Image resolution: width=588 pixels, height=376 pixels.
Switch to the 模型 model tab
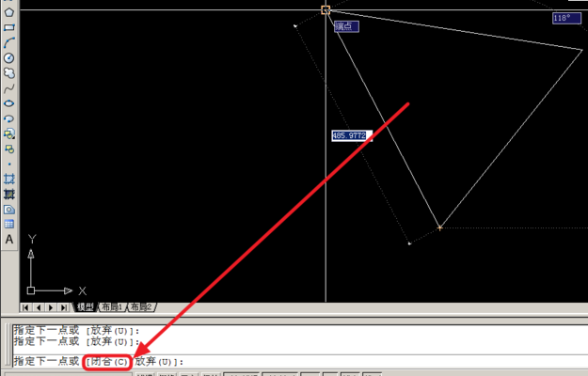coord(85,307)
